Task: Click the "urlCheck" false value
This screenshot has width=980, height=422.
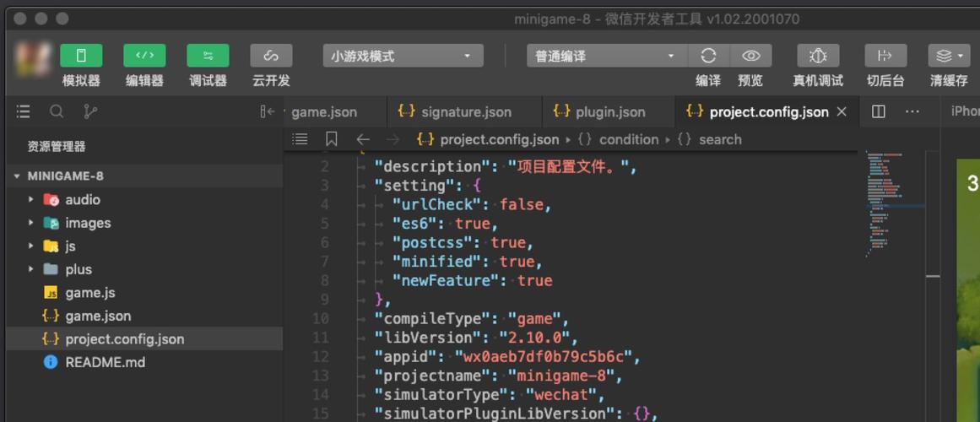Action: [x=521, y=204]
